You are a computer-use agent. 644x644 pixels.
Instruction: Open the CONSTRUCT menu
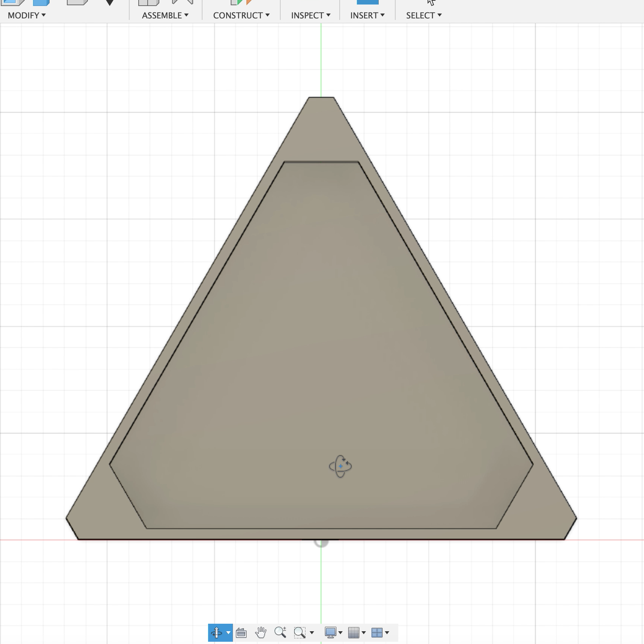pyautogui.click(x=241, y=15)
